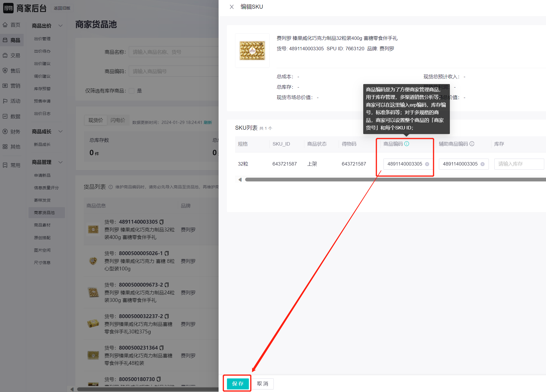Copy 货号 8000500032237-2 with copy icon
Image resolution: width=546 pixels, height=392 pixels.
pos(167,316)
